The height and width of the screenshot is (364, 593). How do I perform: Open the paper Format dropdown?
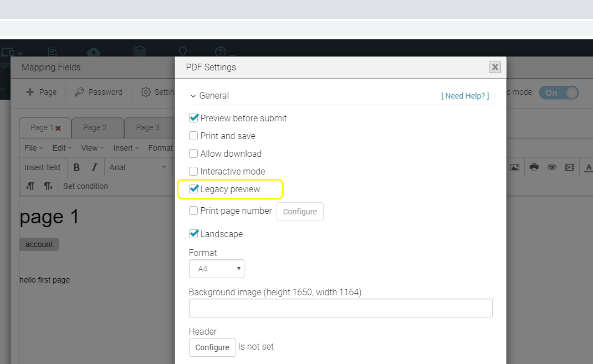tap(216, 269)
